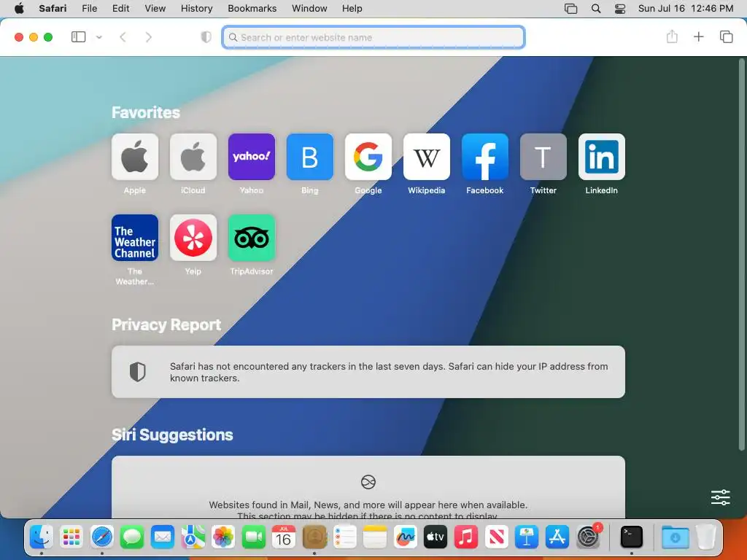The height and width of the screenshot is (560, 747).
Task: Open FaceTime from the Dock
Action: tap(253, 537)
